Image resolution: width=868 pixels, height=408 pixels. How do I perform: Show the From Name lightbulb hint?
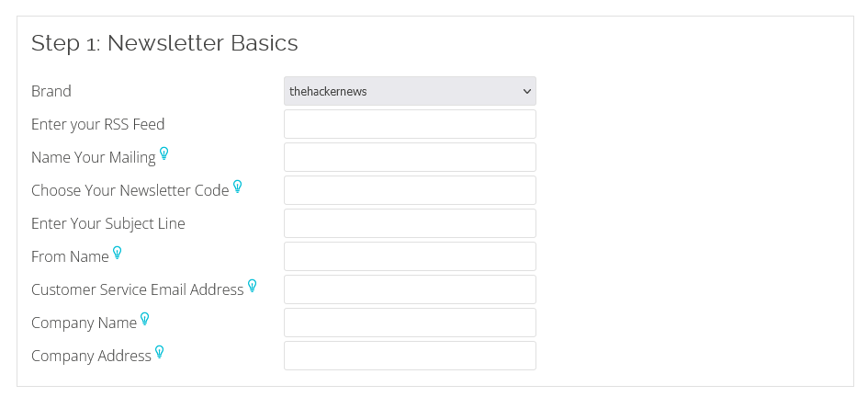pyautogui.click(x=118, y=253)
